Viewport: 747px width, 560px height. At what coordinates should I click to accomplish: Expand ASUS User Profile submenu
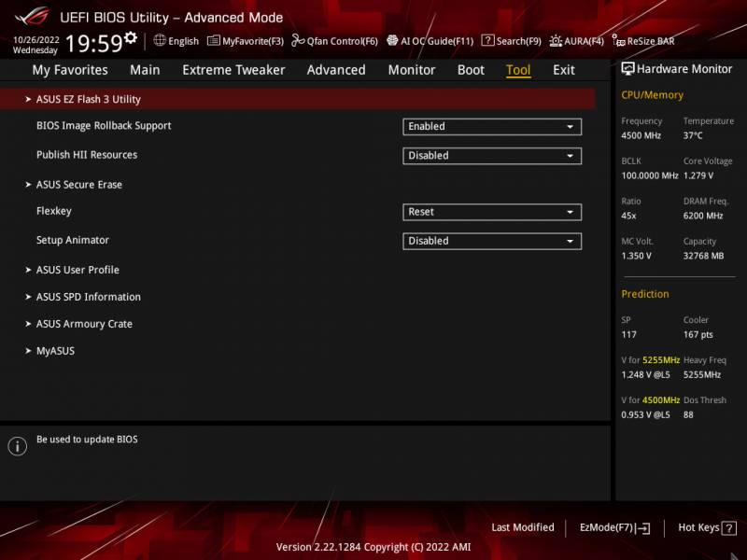pos(78,270)
